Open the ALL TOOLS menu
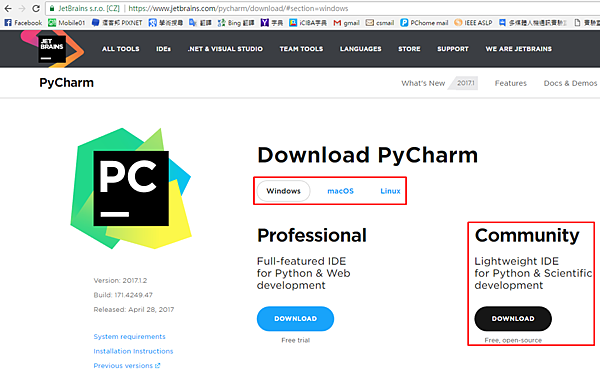The height and width of the screenshot is (373, 600). [121, 49]
